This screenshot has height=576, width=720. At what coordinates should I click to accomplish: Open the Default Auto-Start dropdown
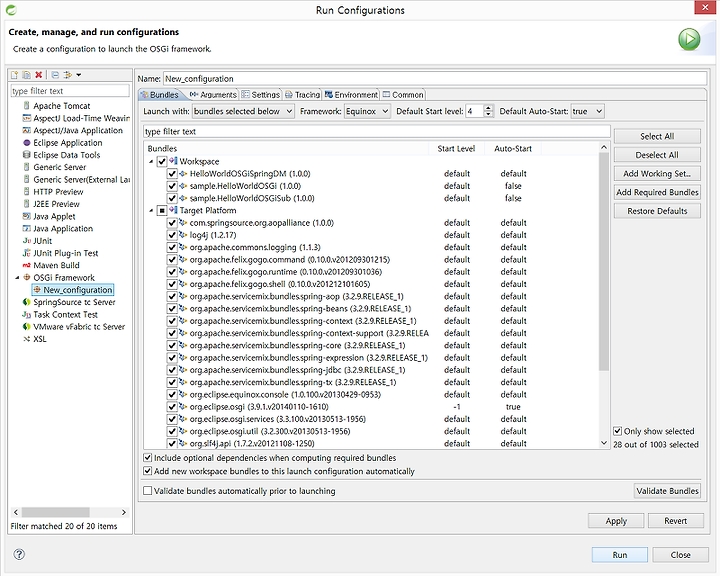(x=587, y=111)
